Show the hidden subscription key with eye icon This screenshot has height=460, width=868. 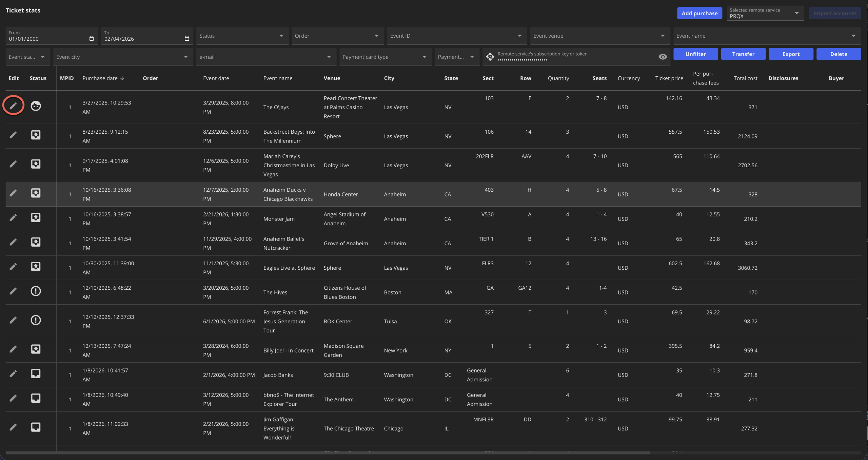663,57
